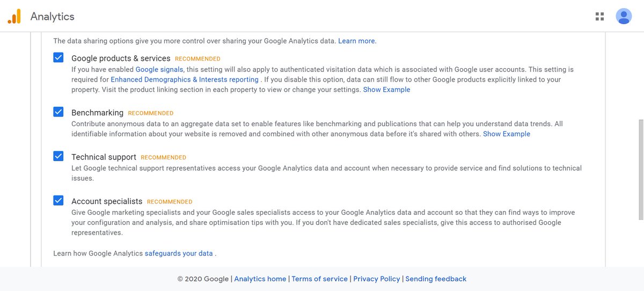The image size is (644, 291).
Task: Follow the Google signals link
Action: 159,69
